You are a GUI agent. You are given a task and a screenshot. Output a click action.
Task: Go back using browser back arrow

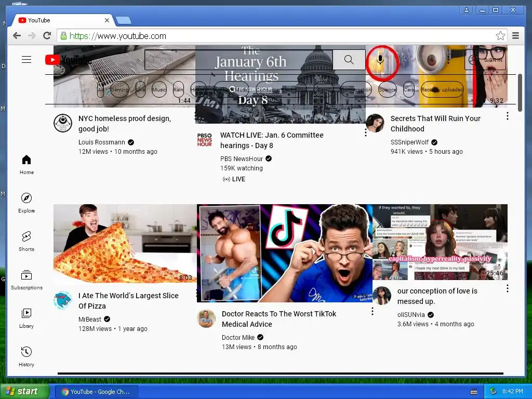click(x=17, y=36)
